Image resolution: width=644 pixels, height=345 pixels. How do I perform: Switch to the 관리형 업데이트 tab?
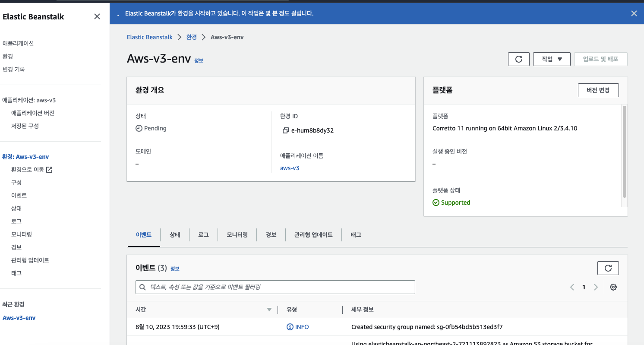click(313, 235)
